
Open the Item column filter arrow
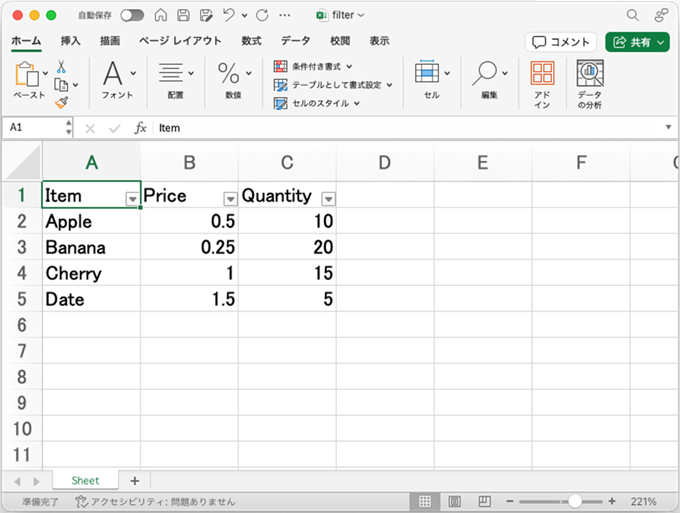click(132, 199)
